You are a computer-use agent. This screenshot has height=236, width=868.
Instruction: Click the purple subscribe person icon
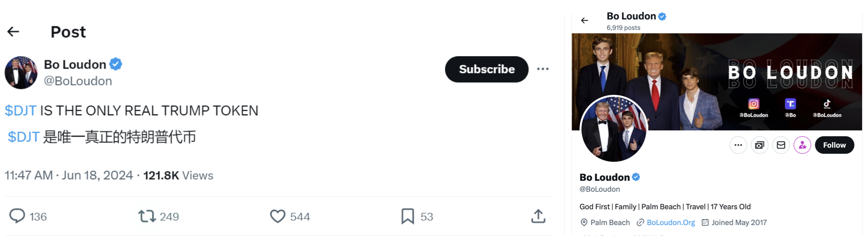point(802,145)
